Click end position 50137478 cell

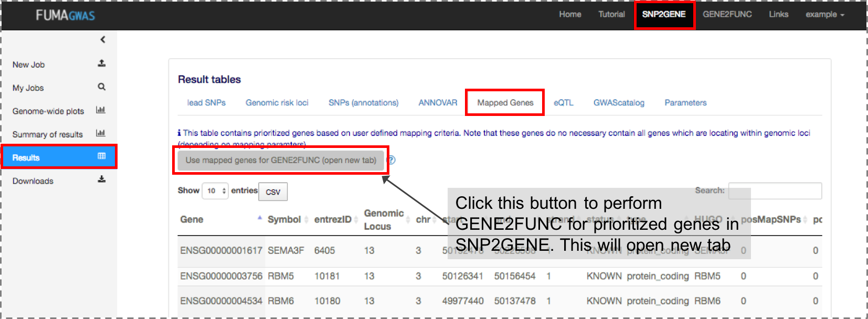tap(515, 301)
